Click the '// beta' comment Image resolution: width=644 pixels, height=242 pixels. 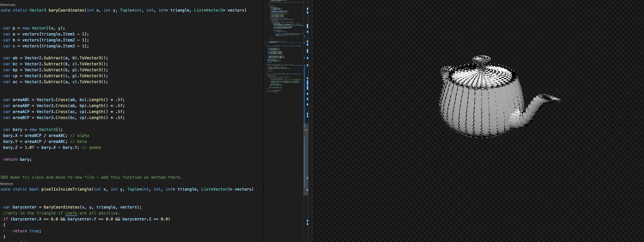78,141
